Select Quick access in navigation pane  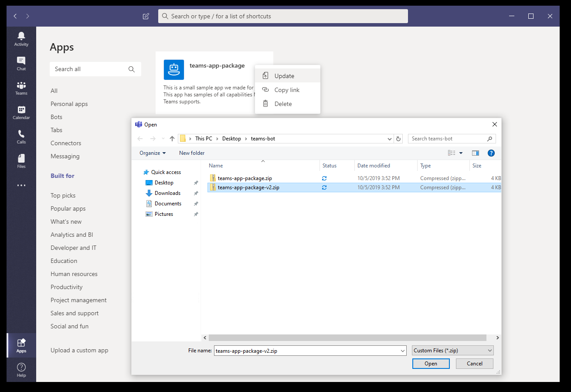coord(166,172)
